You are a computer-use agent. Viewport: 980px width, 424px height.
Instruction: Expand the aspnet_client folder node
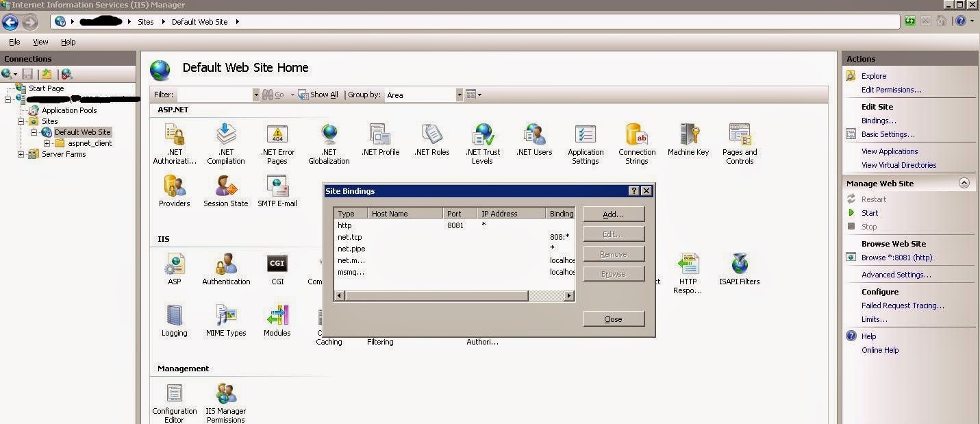(x=47, y=143)
